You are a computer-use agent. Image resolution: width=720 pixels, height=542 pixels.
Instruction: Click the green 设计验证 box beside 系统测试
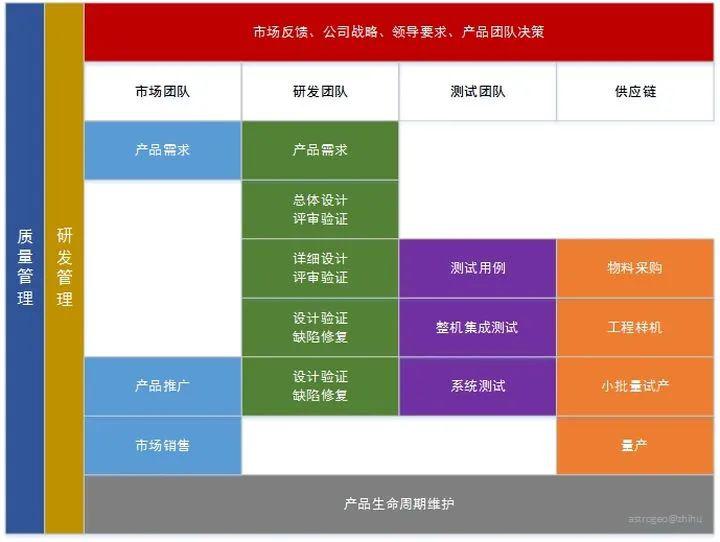coord(320,386)
